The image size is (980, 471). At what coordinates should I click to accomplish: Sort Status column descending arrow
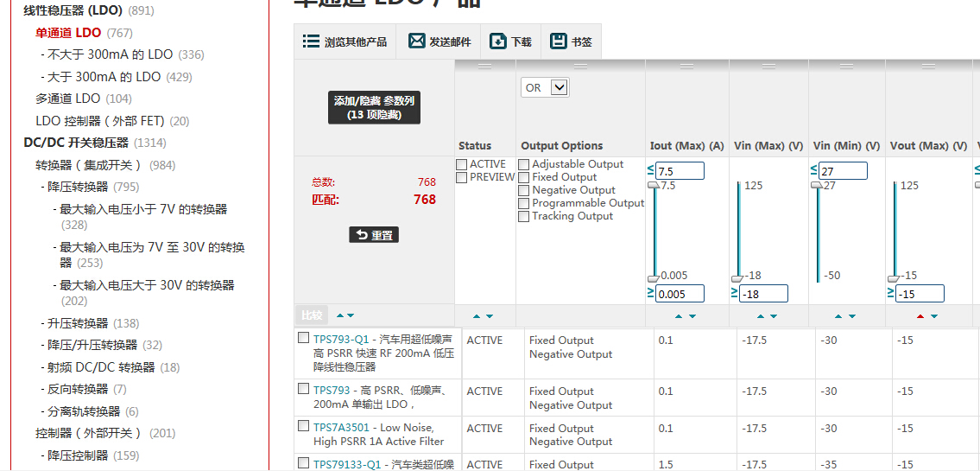pyautogui.click(x=490, y=316)
